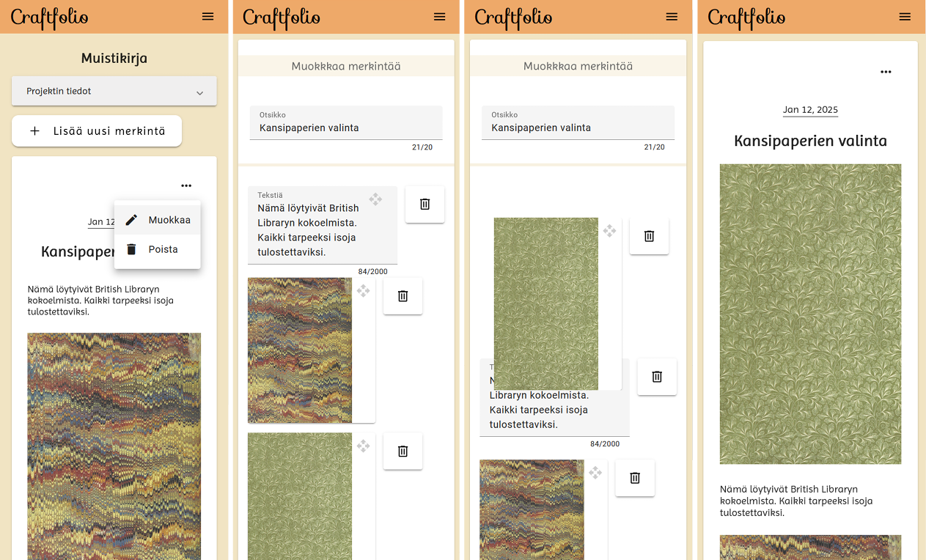Click the three-dot icon above the Muokkaa menu
The image size is (926, 560).
(186, 186)
